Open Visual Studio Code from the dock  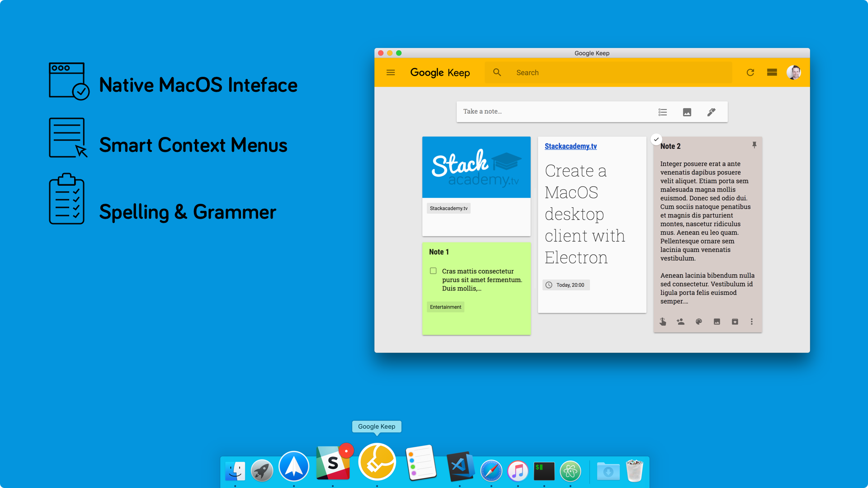click(x=460, y=467)
